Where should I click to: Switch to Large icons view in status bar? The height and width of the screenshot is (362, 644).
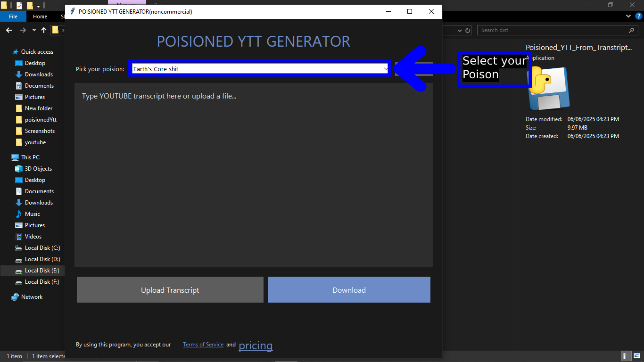(x=637, y=356)
